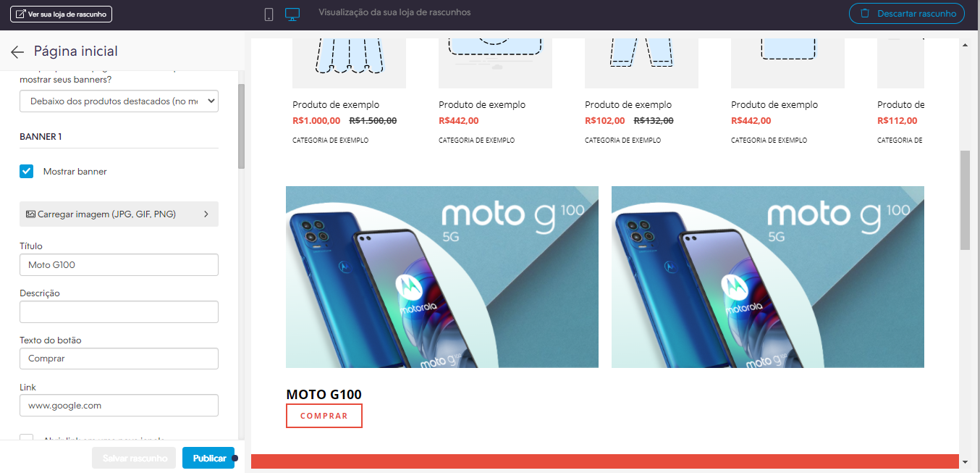Click the second Moto G100 banner image
This screenshot has width=980, height=473.
coord(768,277)
